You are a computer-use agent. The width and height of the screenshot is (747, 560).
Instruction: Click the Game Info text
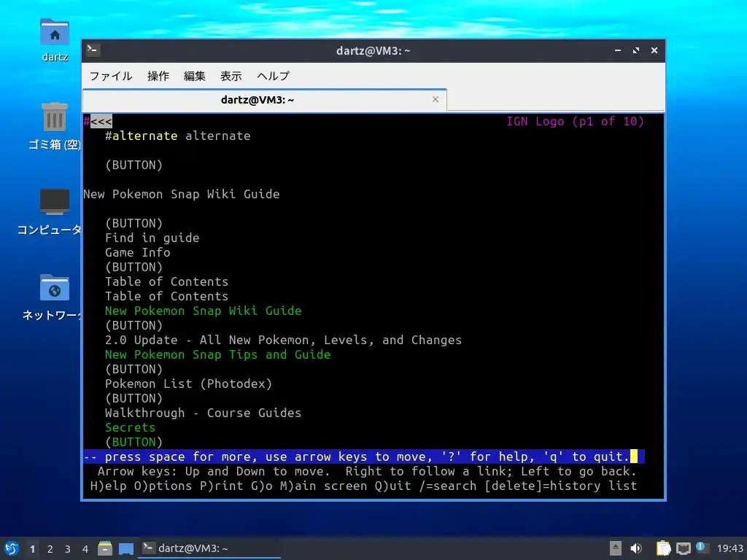[138, 253]
